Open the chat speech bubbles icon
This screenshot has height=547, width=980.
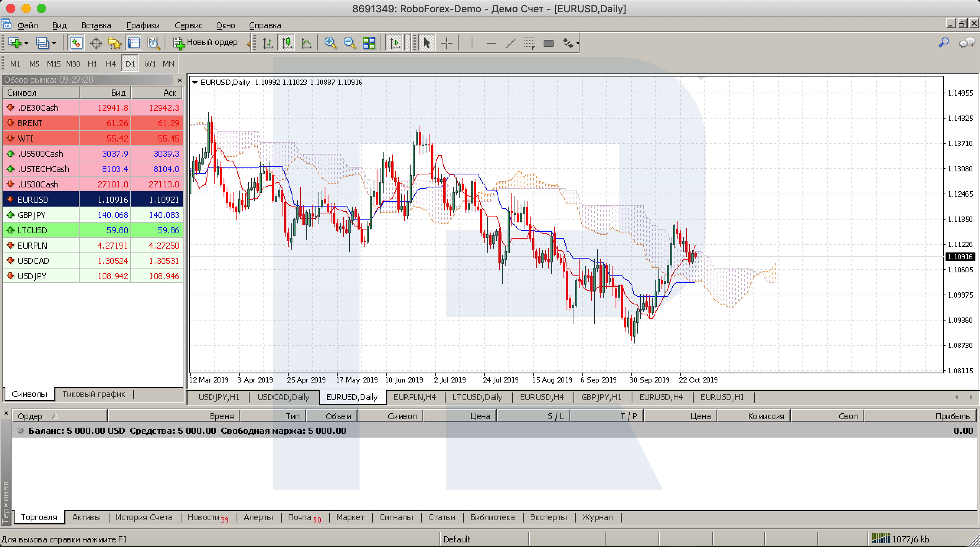click(x=967, y=42)
